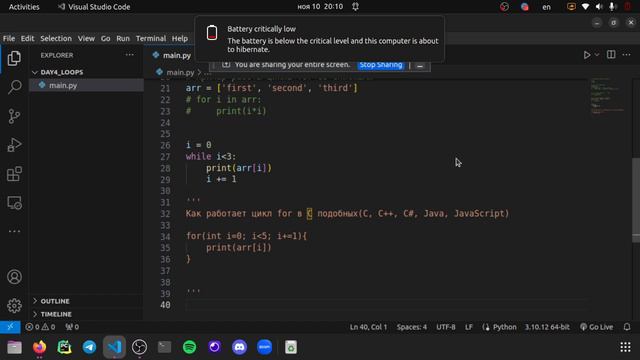The width and height of the screenshot is (640, 360).
Task: Click line 21 arr list definition
Action: click(271, 88)
